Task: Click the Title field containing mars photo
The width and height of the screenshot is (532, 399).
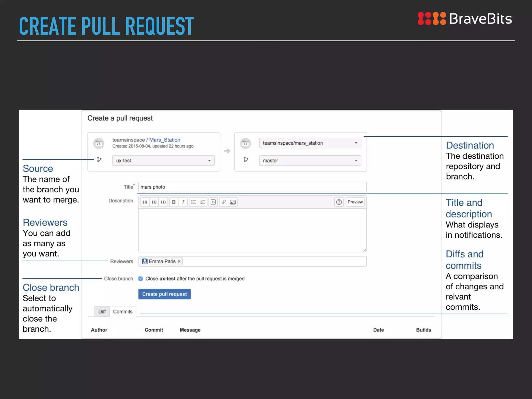Action: pos(252,187)
